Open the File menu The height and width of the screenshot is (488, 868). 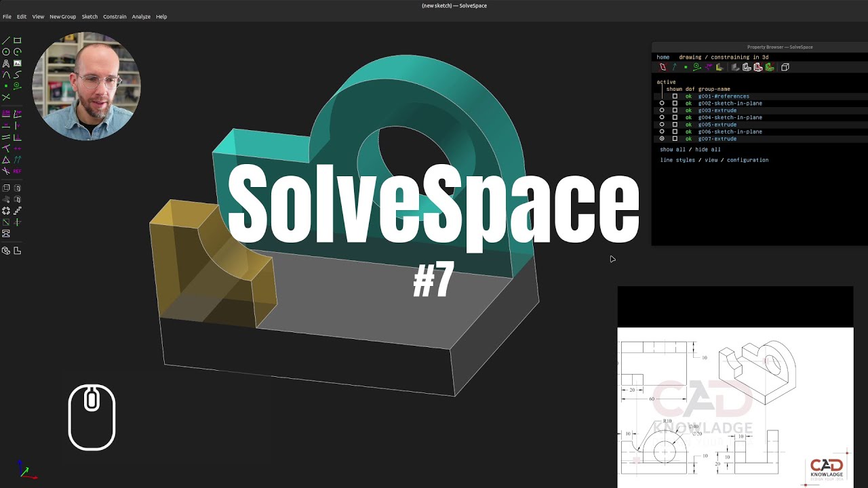pyautogui.click(x=7, y=16)
